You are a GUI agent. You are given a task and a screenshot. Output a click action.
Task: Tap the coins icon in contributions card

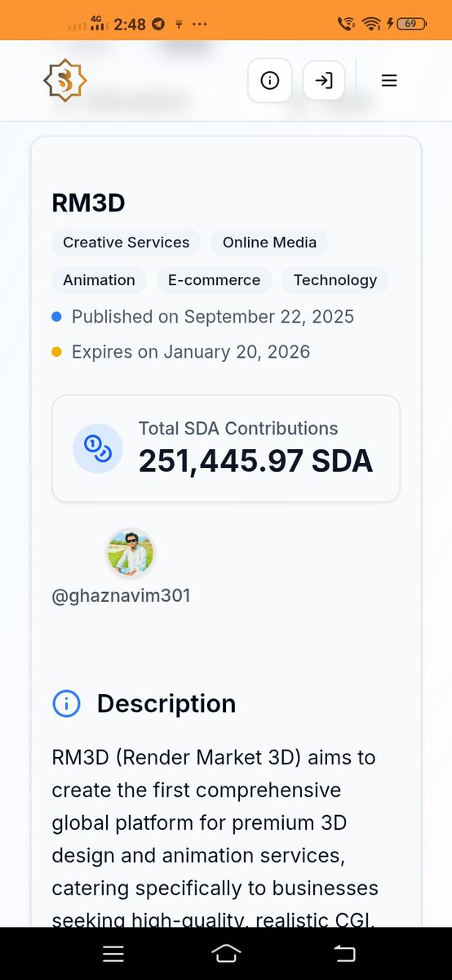tap(98, 448)
